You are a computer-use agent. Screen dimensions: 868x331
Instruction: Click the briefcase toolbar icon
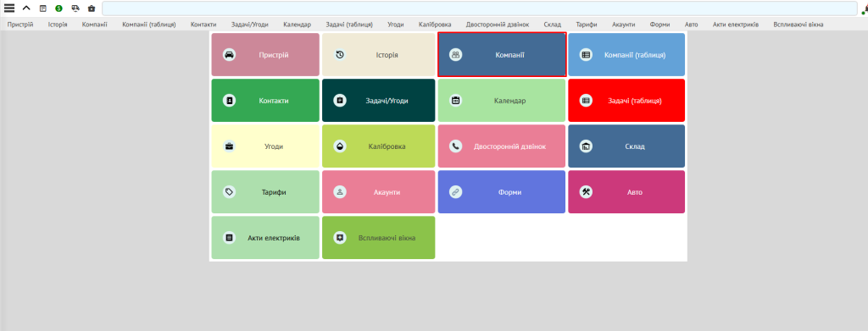pyautogui.click(x=92, y=8)
